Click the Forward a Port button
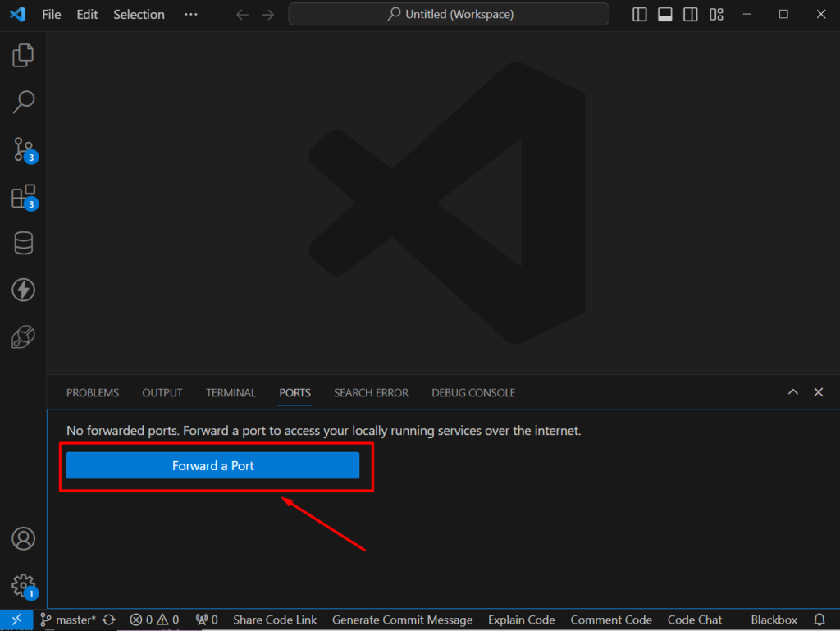Screen dimensions: 840x631 [212, 465]
